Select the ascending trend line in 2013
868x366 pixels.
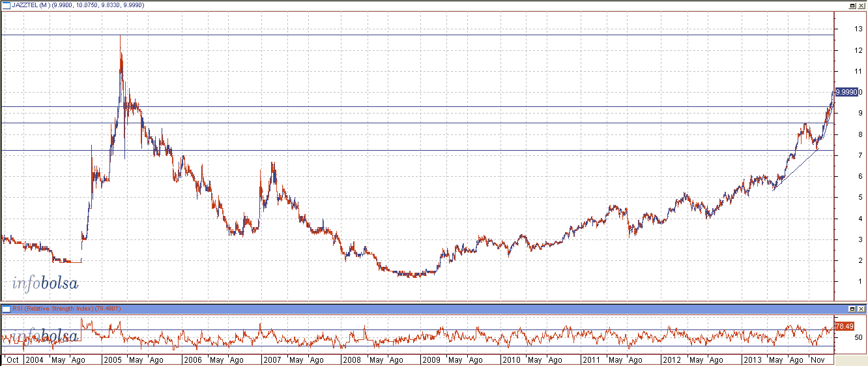[795, 171]
